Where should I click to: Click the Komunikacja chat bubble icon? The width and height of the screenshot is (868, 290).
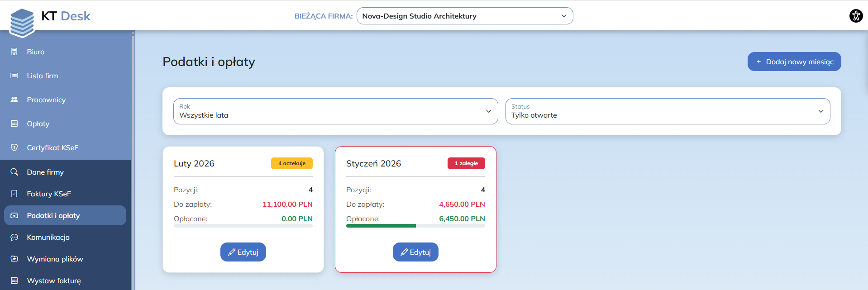pyautogui.click(x=14, y=237)
